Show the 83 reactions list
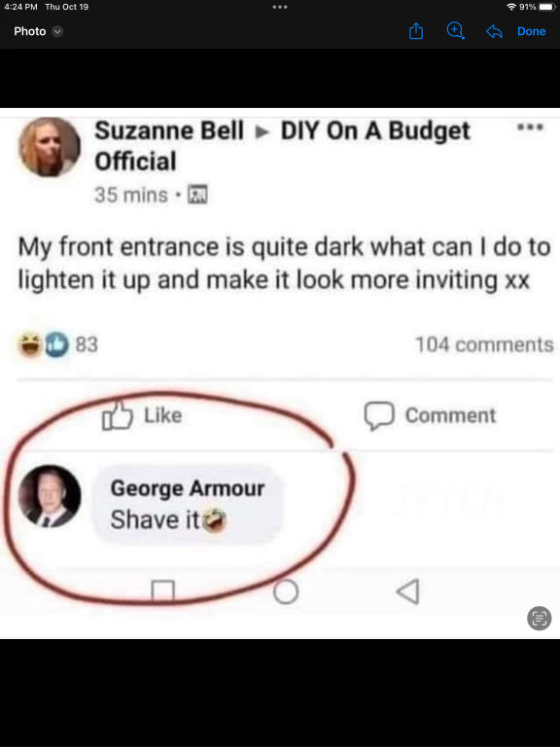This screenshot has width=560, height=747. (58, 344)
